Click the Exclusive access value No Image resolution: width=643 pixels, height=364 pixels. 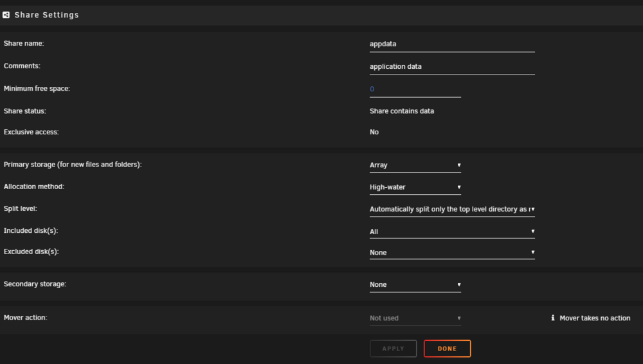click(x=374, y=132)
